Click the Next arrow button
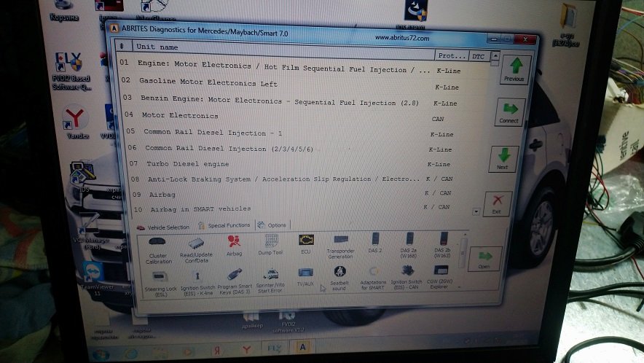644x363 pixels. pos(503,159)
